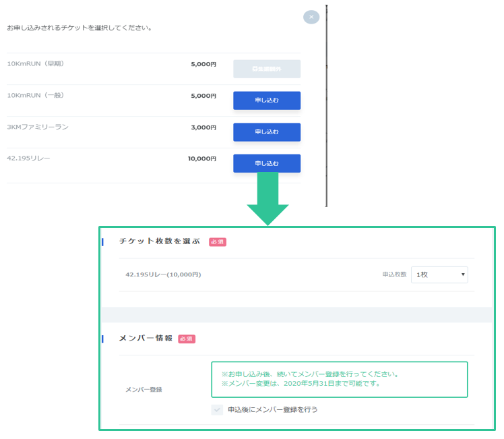The image size is (504, 439).
Task: Click the チケット枚数を選ぶ heading
Action: pyautogui.click(x=160, y=241)
